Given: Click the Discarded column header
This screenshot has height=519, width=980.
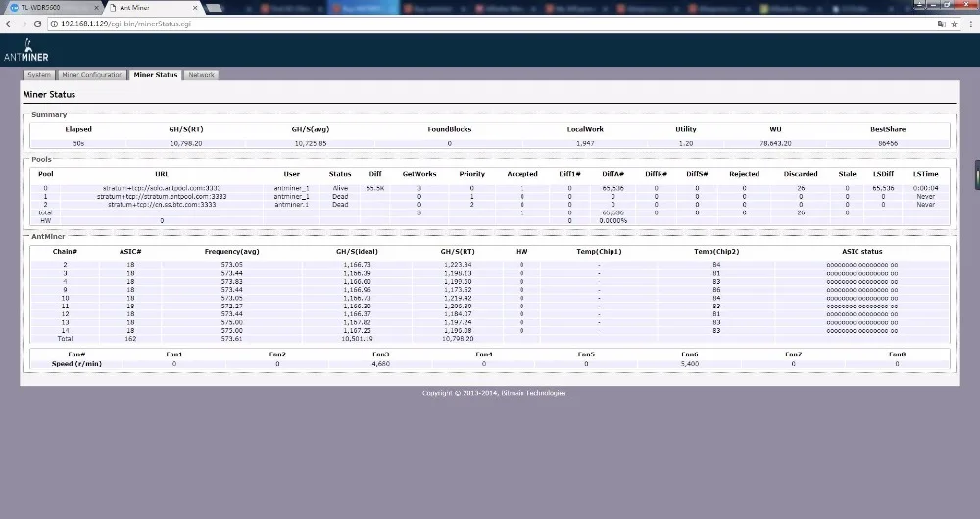Looking at the screenshot, I should [x=801, y=174].
